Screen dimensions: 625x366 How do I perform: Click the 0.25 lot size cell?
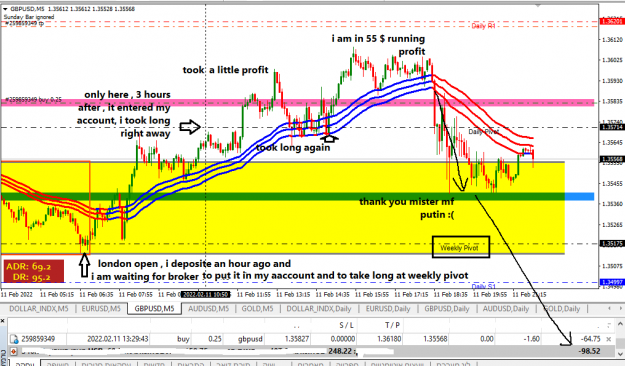tap(214, 339)
